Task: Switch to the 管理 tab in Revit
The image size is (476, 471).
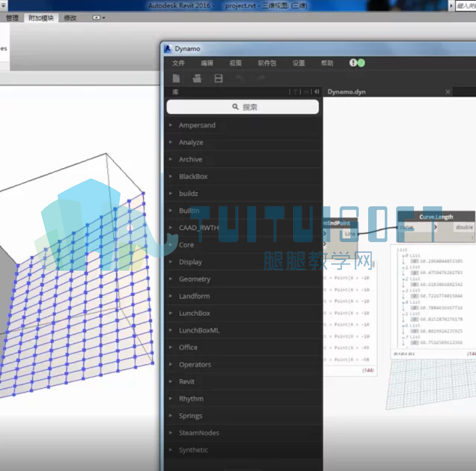Action: (13, 18)
